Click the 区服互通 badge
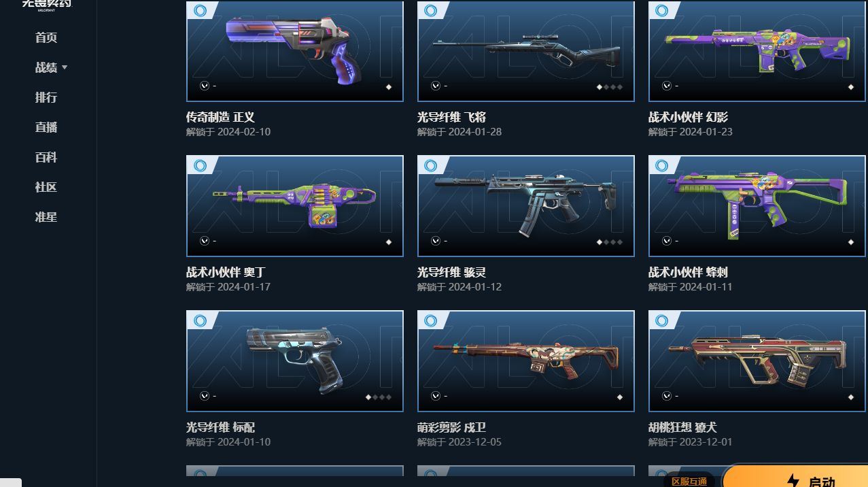The width and height of the screenshot is (868, 487). pos(689,480)
